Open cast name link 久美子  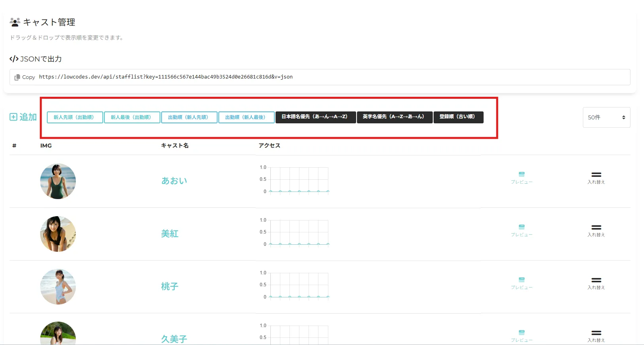point(174,339)
